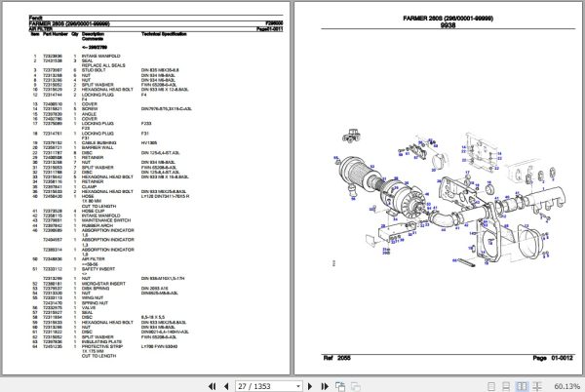This screenshot has height=392, width=585.
Task: Click the Technical Specification column header
Action: coord(164,34)
